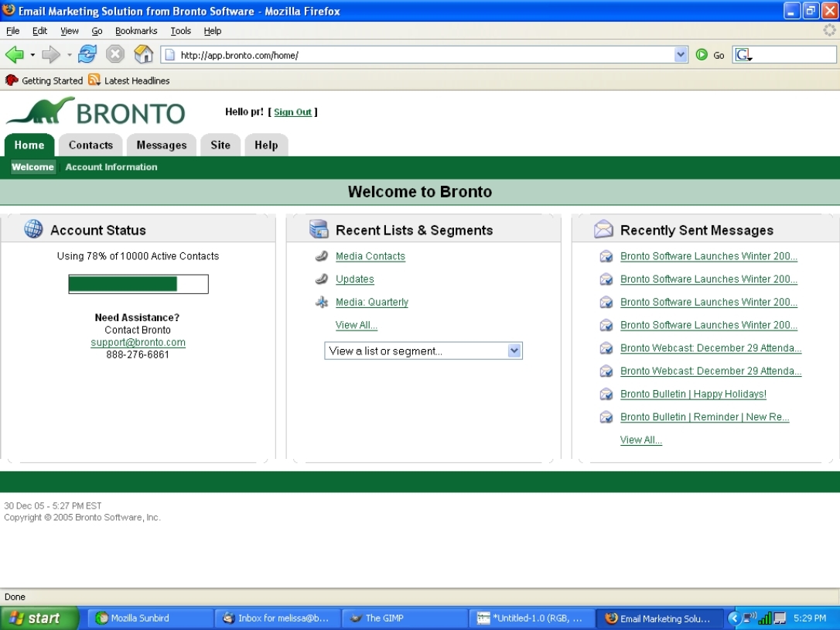The image size is (840, 630).
Task: Open the Updates list link
Action: point(355,279)
